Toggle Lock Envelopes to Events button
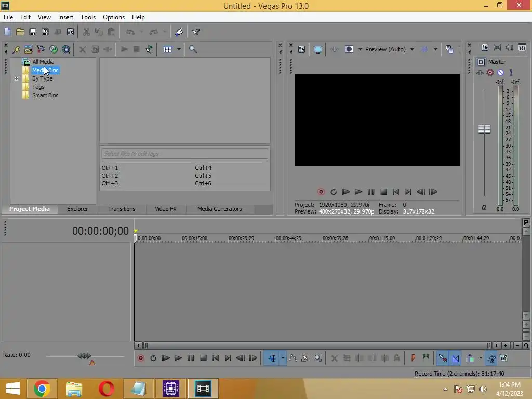The image size is (532, 399). (491, 358)
